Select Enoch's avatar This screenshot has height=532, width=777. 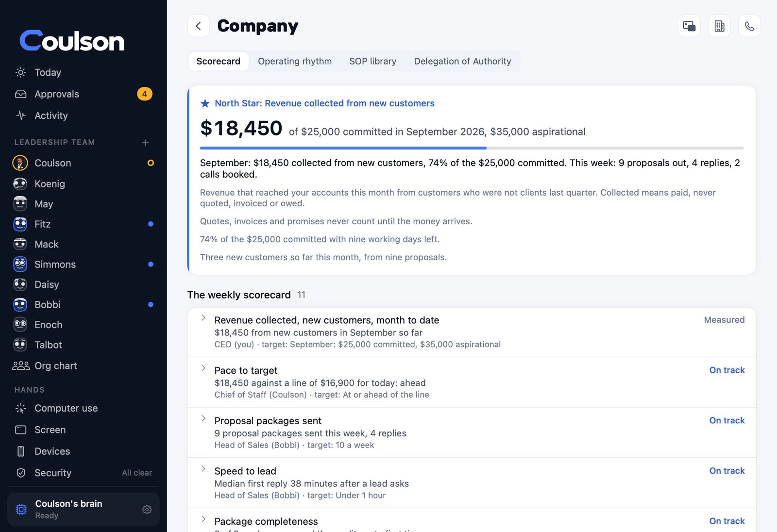tap(20, 325)
